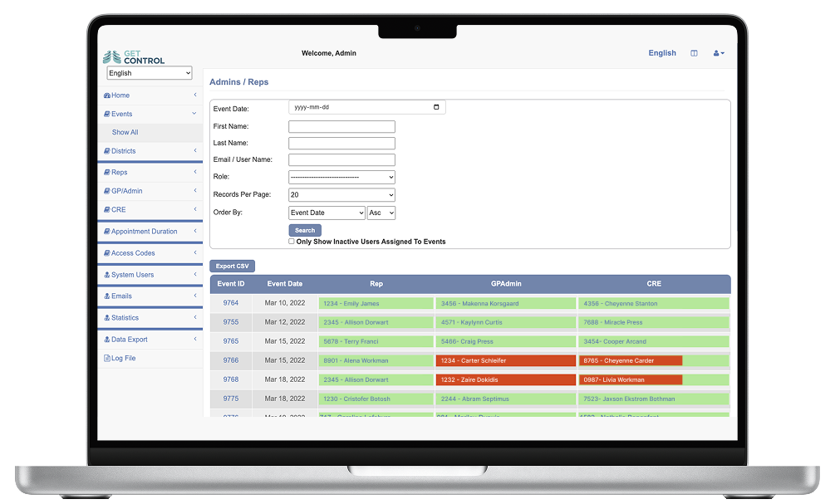Click the Emails icon in sidebar
The width and height of the screenshot is (835, 504).
tap(106, 296)
